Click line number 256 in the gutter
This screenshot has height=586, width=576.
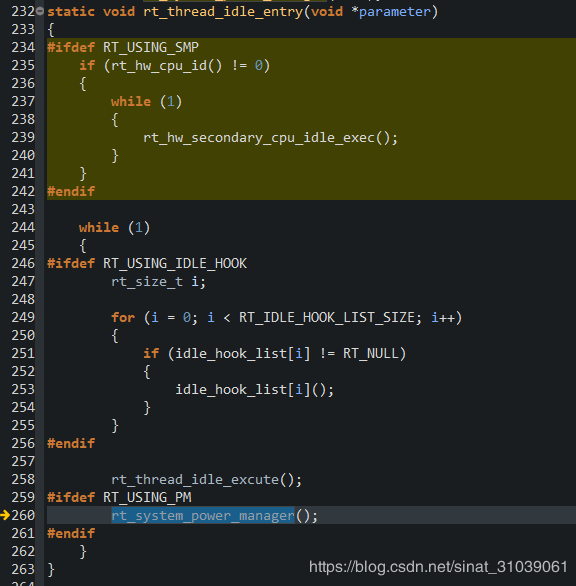23,444
